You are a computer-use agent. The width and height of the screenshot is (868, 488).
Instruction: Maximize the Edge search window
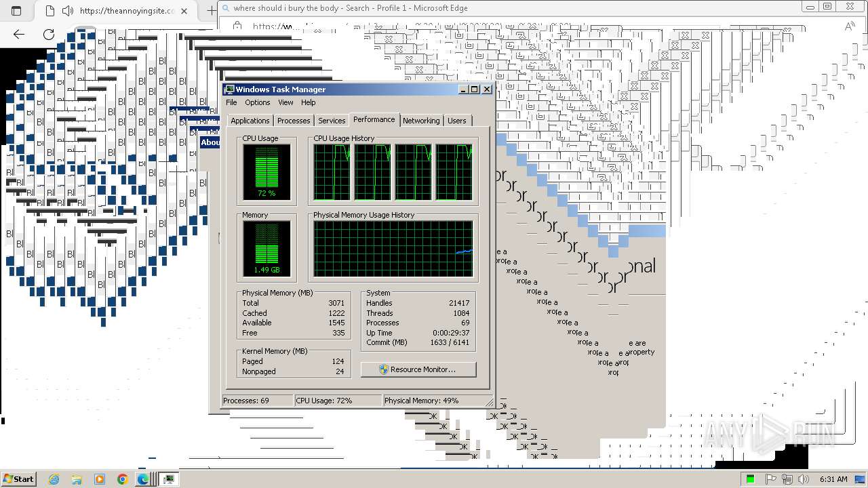click(x=828, y=7)
